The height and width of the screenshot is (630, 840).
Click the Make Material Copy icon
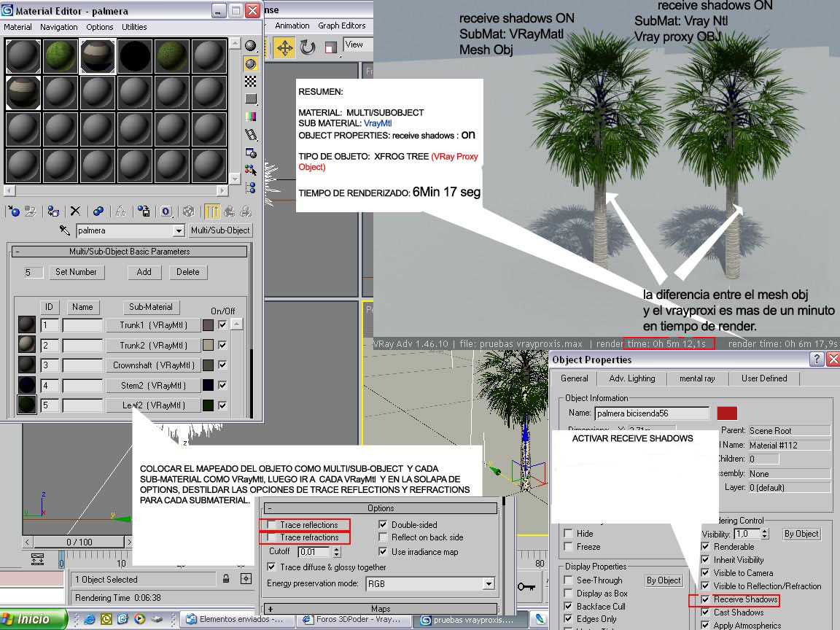coord(98,211)
